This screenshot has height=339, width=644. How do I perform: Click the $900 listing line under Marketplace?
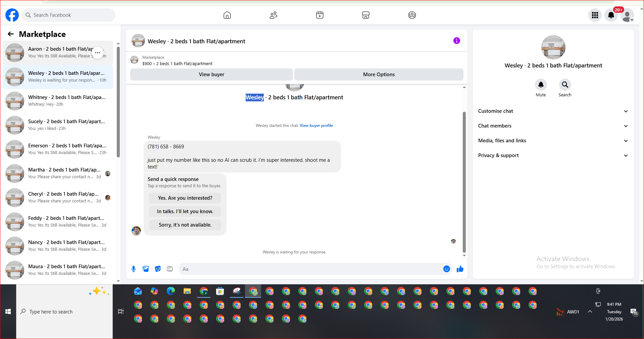177,64
